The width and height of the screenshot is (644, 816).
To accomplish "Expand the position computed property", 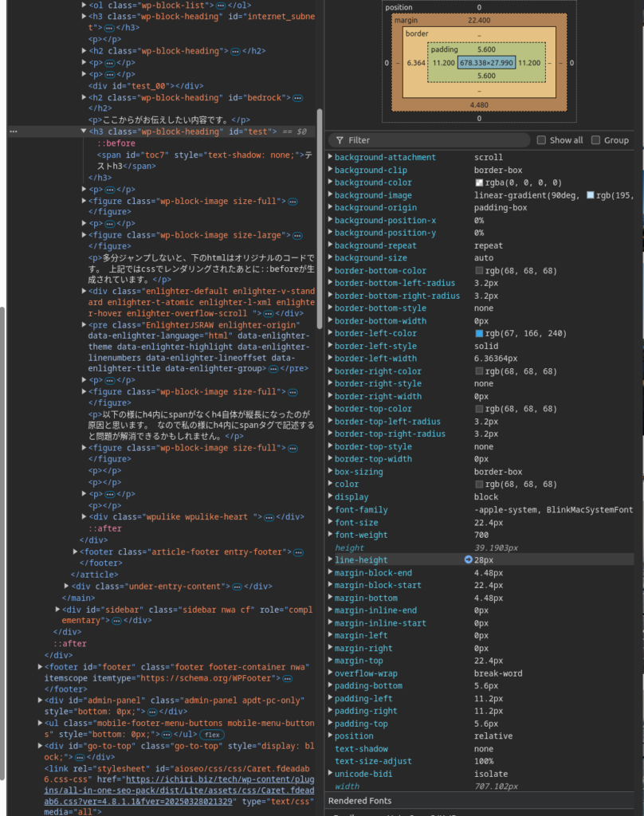I will [x=330, y=736].
